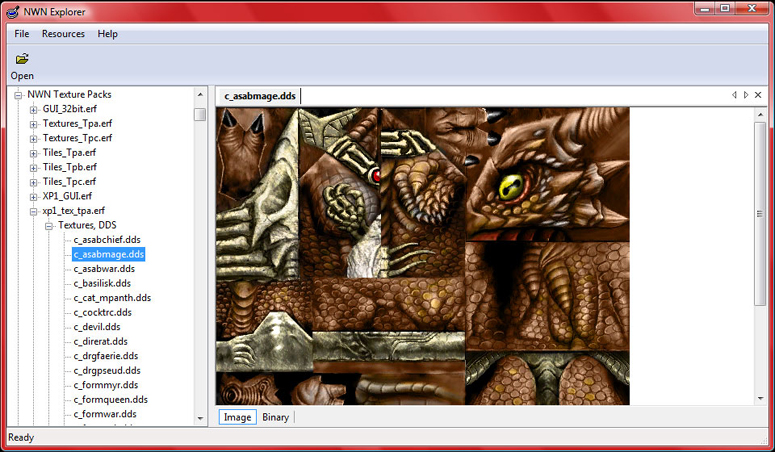Viewport: 775px width, 452px height.
Task: Click the tree panel scrollbar thumb
Action: pos(200,114)
